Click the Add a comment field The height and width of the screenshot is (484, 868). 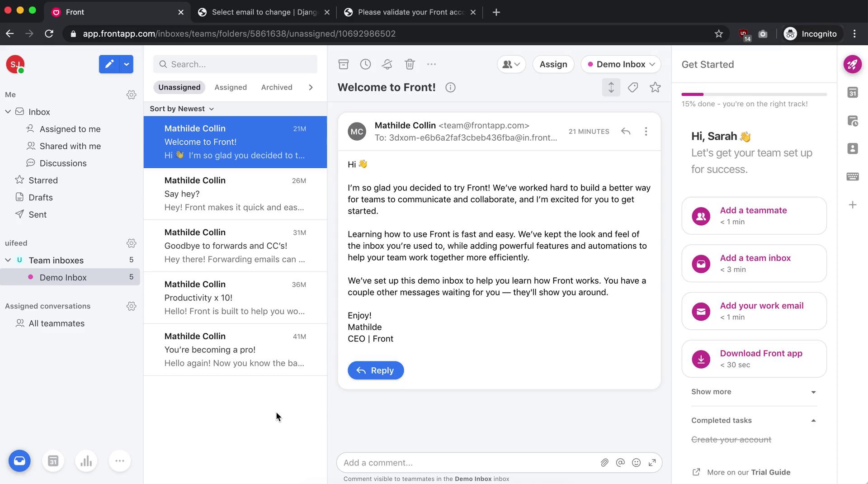point(468,463)
